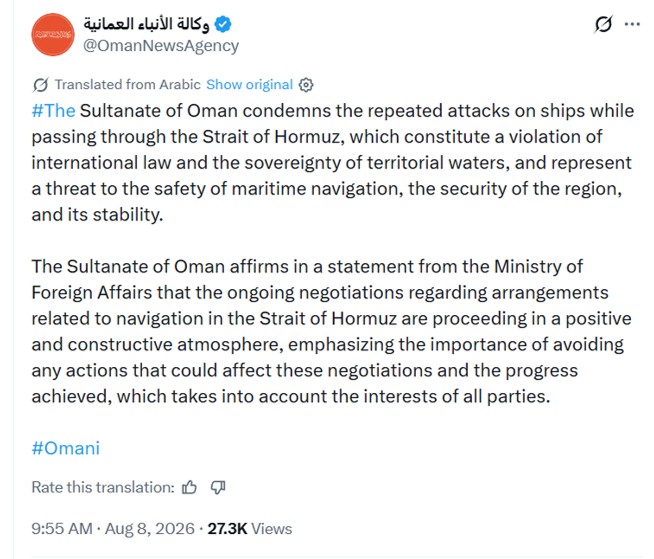Click the 'Rate this translation:' label

(x=103, y=487)
